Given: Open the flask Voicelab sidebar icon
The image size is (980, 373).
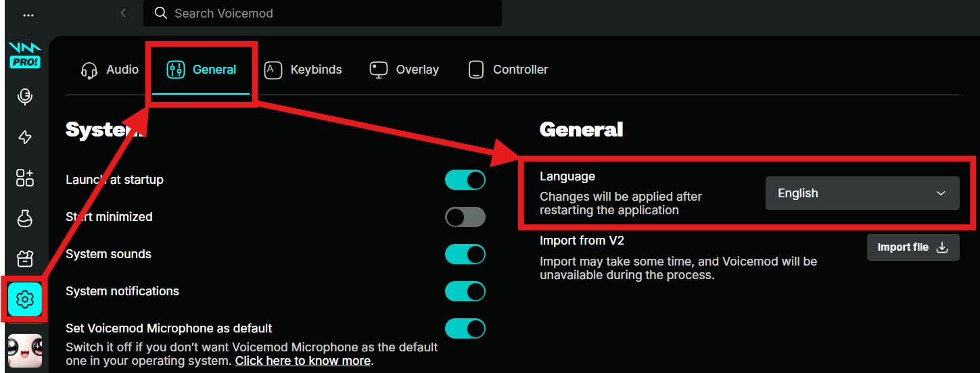Looking at the screenshot, I should pyautogui.click(x=25, y=218).
